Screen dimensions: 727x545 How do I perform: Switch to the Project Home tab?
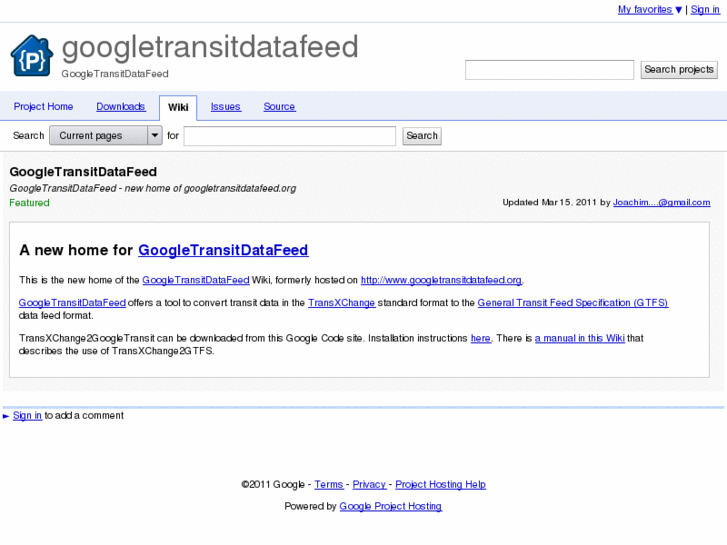[43, 107]
